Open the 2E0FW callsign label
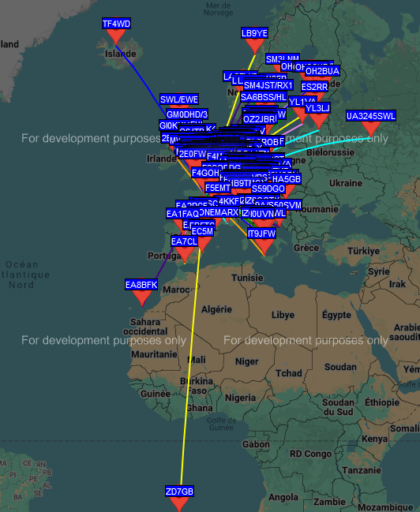Viewport: 420px width, 512px height. tap(193, 154)
